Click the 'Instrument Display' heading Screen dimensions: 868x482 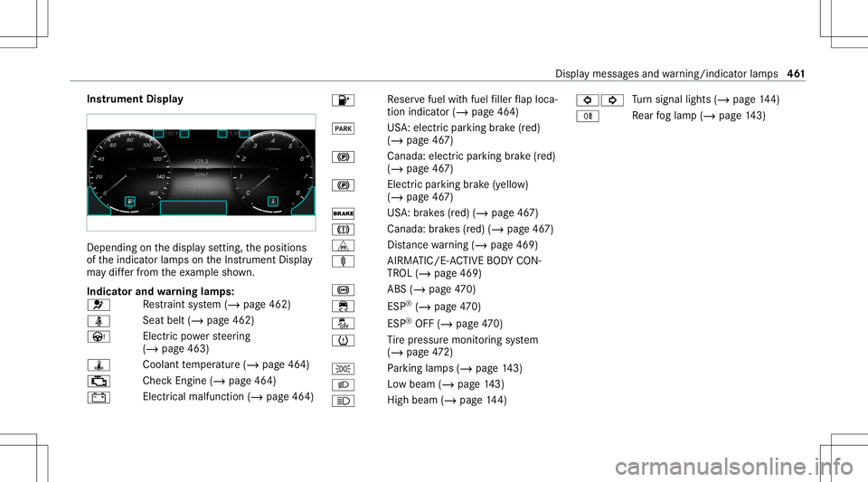coord(135,99)
